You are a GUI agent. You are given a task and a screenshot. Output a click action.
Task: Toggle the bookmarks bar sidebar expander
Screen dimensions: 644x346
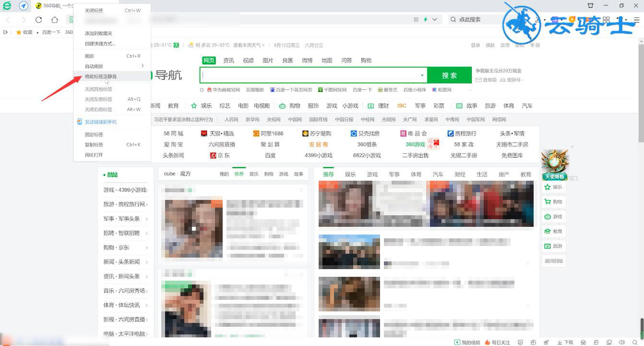point(5,32)
